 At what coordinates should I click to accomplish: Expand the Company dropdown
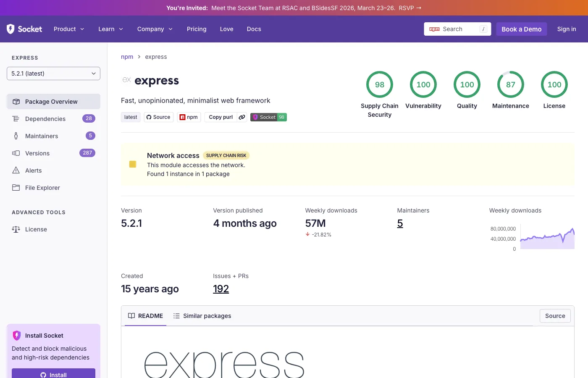155,29
